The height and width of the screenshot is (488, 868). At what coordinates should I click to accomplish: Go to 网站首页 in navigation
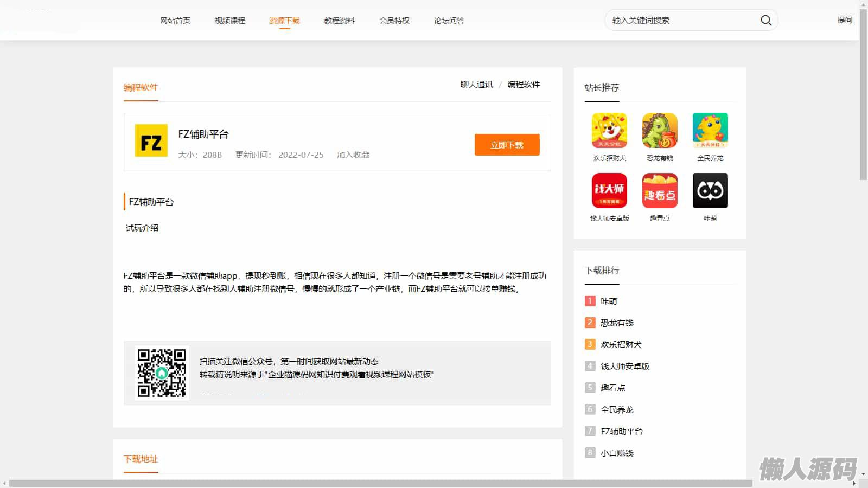point(175,21)
